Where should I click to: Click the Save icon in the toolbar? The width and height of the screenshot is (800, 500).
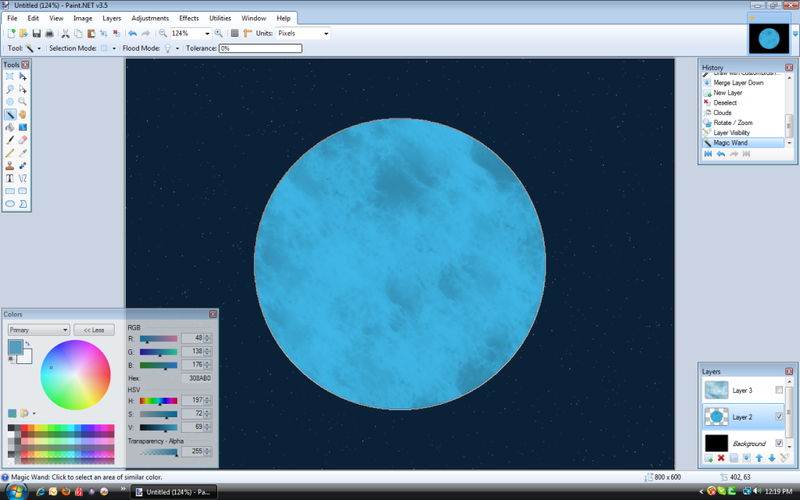[38, 33]
